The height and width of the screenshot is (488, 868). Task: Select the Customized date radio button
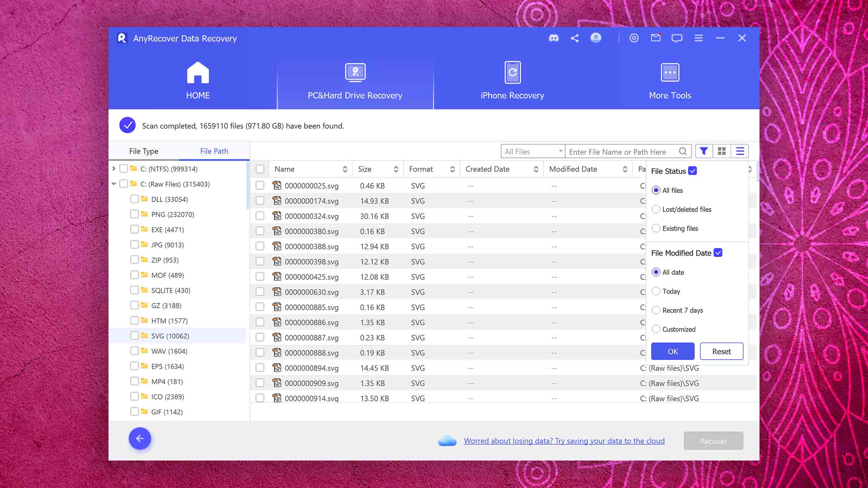pos(656,329)
